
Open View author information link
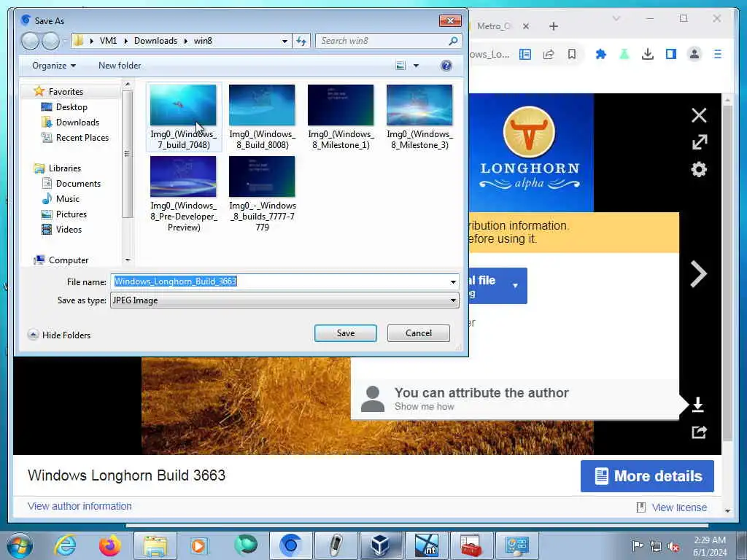pyautogui.click(x=80, y=506)
